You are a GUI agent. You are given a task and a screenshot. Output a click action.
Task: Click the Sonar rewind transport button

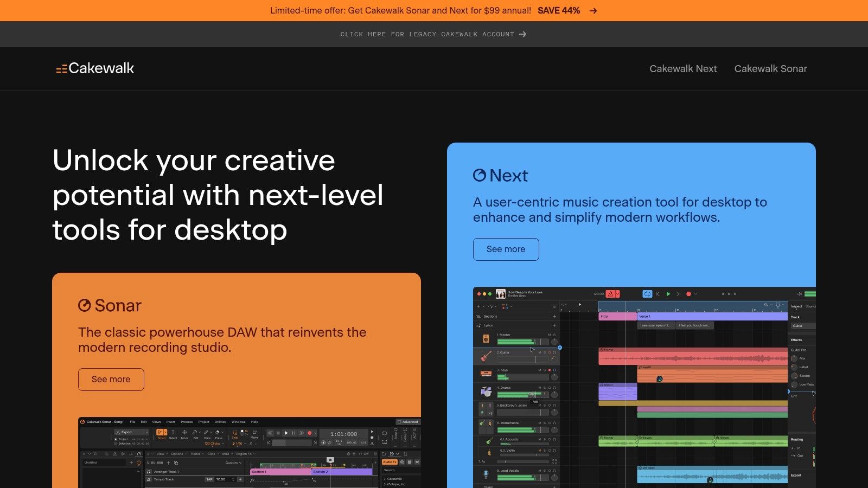pos(270,433)
